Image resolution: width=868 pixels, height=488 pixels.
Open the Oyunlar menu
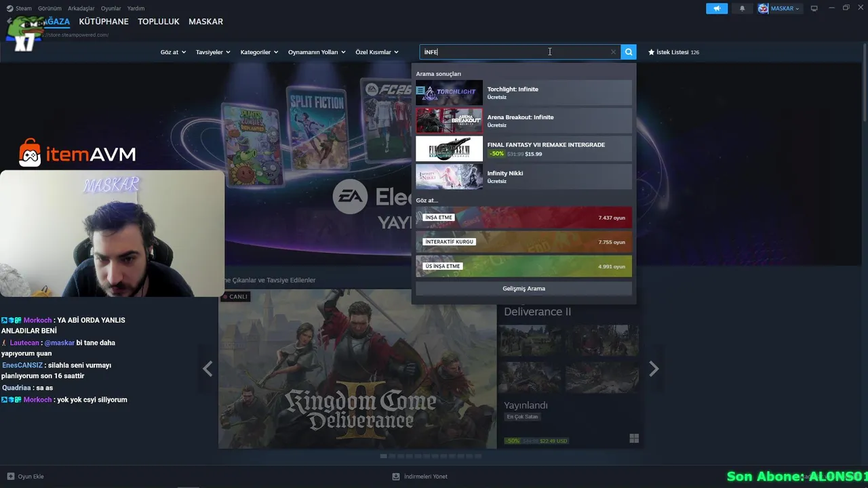point(111,8)
